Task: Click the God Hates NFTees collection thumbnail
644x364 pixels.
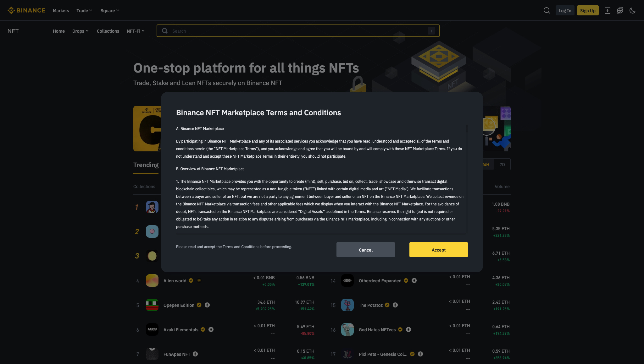Action: pyautogui.click(x=347, y=329)
